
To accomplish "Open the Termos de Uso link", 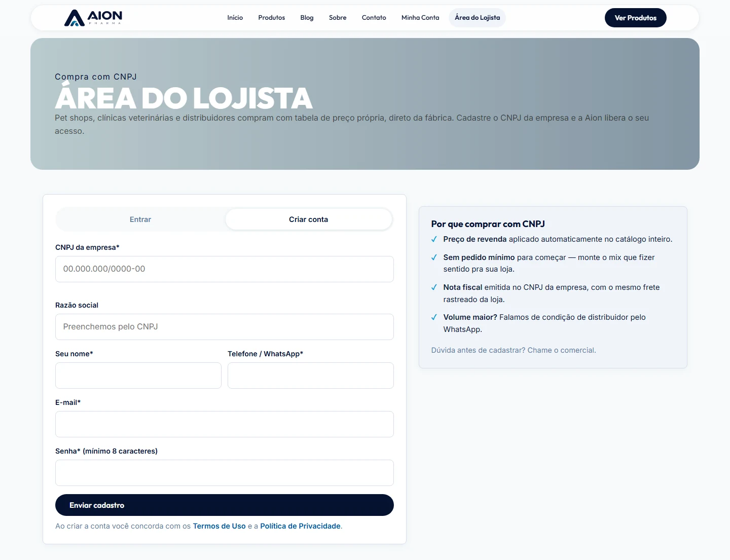I will pos(219,526).
